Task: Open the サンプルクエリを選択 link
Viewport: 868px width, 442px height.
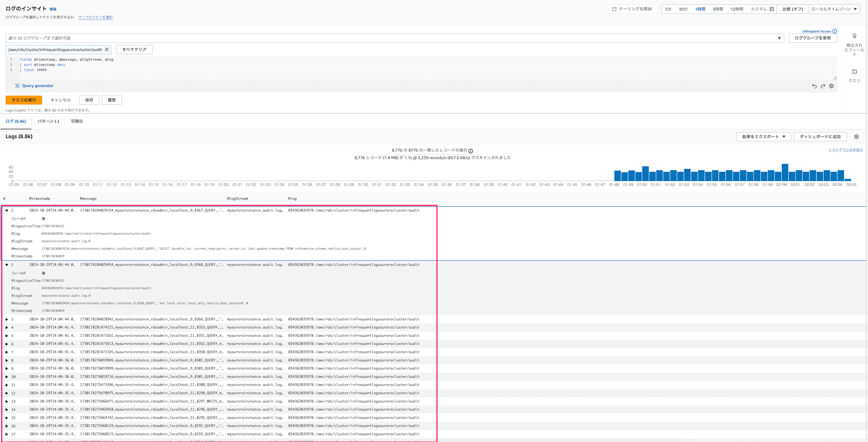Action: pos(95,17)
